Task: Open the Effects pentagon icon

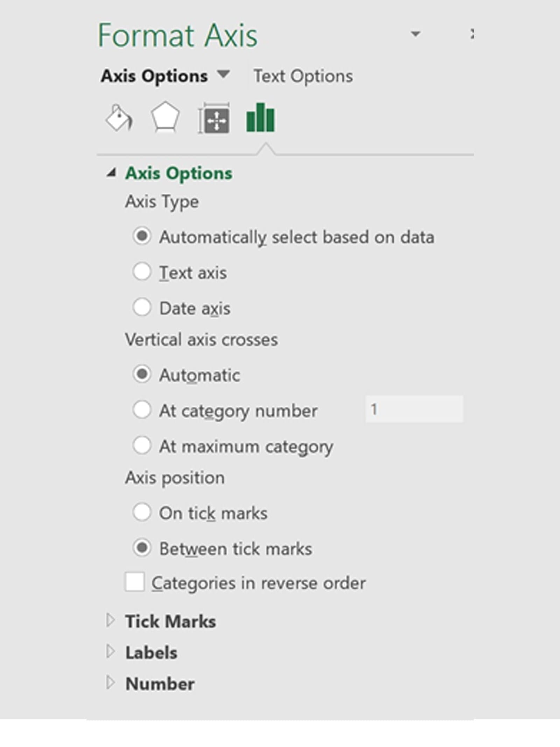Action: 165,117
